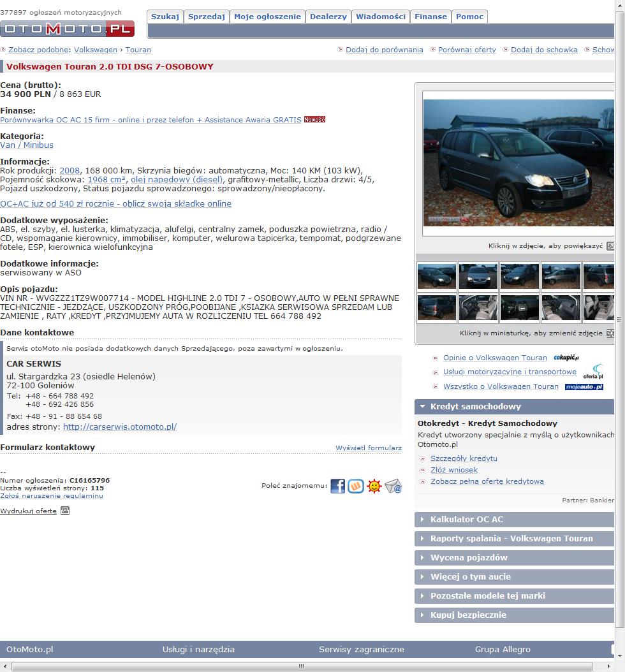Viewport: 625px width, 672px height.
Task: Share the listing on Facebook
Action: click(337, 486)
